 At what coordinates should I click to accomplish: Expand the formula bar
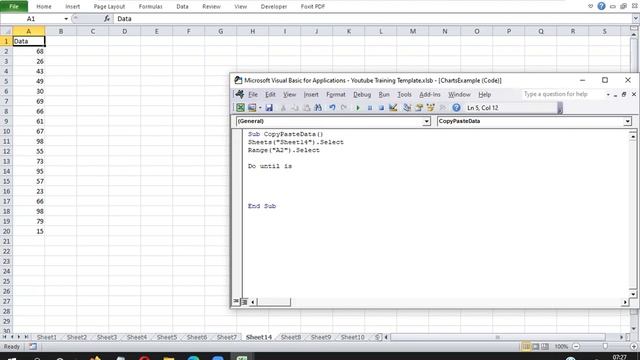click(x=636, y=18)
